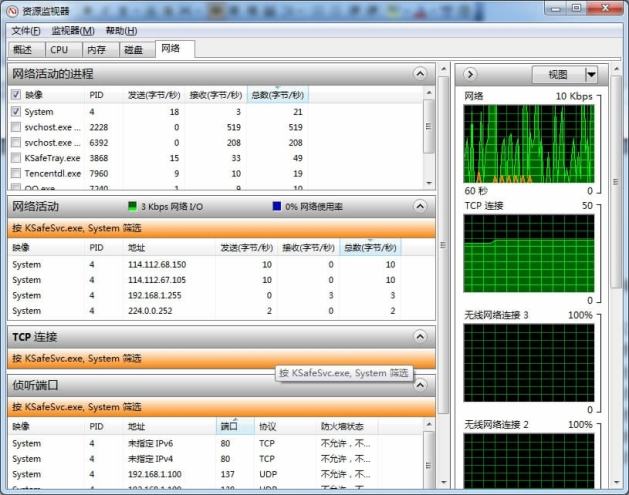Click the TCP 连接 graph
This screenshot has width=629, height=495.
pyautogui.click(x=529, y=253)
